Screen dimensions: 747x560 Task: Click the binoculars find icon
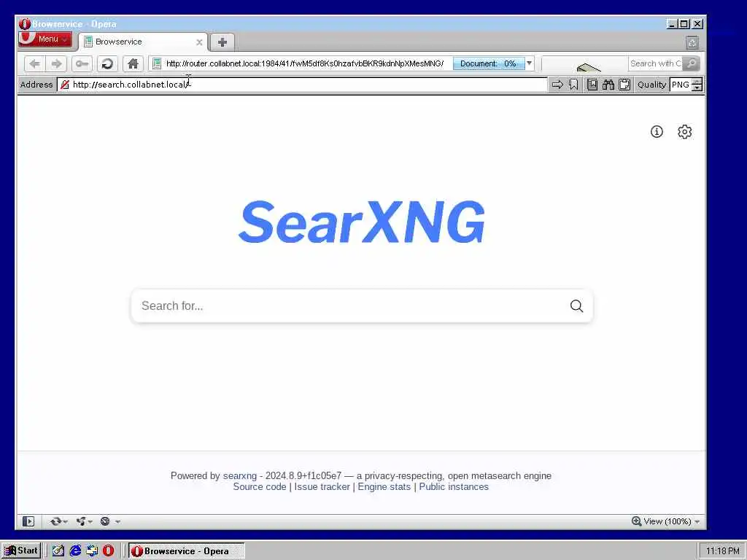(x=608, y=85)
